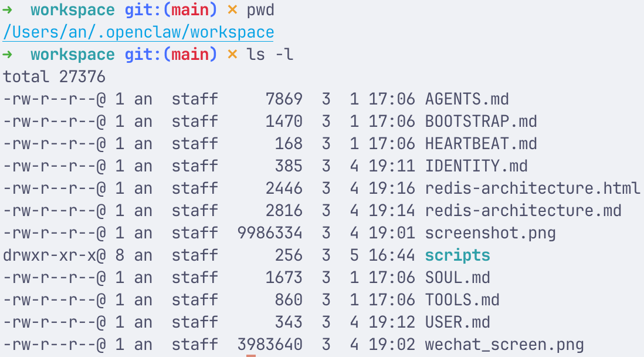Image resolution: width=644 pixels, height=357 pixels.
Task: Click the green prompt arrow before ls -l
Action: pos(8,55)
